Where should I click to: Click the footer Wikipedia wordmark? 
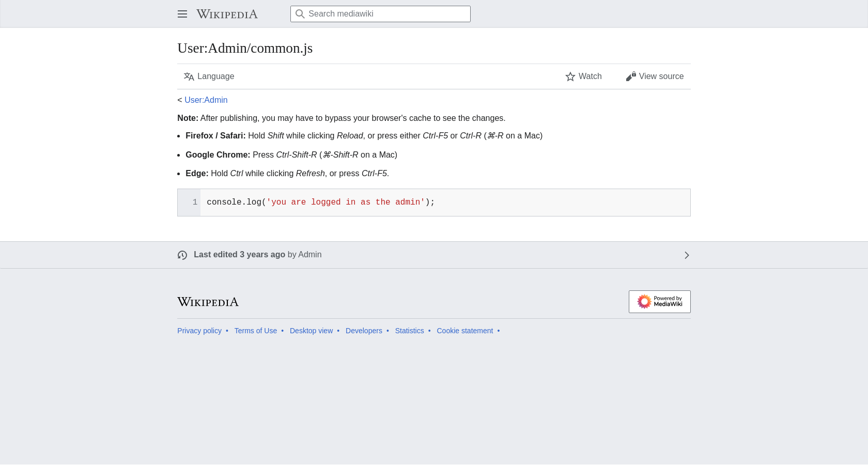click(208, 302)
